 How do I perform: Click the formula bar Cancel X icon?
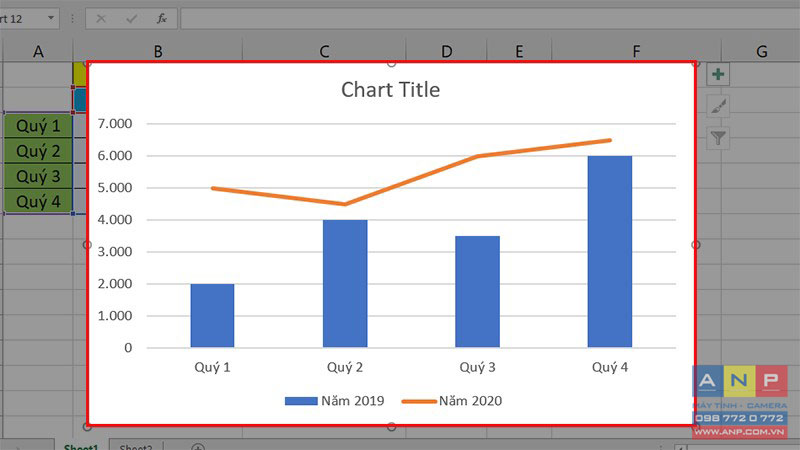101,19
